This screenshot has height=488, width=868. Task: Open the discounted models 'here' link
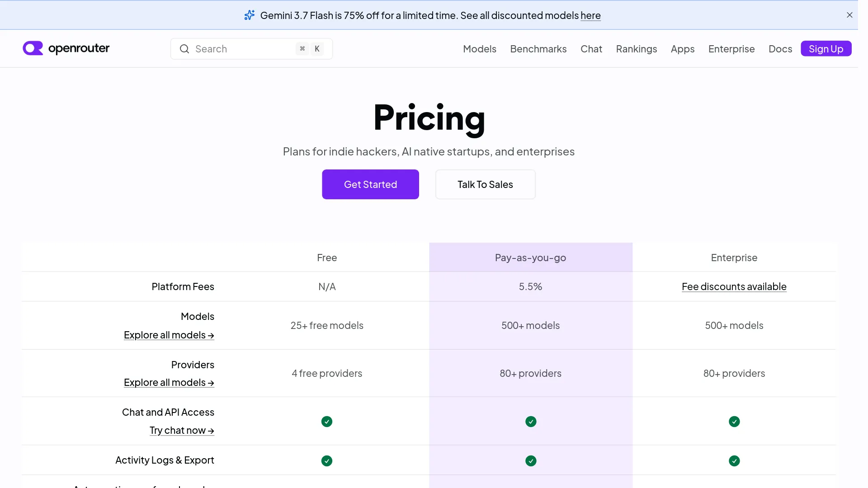pyautogui.click(x=590, y=15)
